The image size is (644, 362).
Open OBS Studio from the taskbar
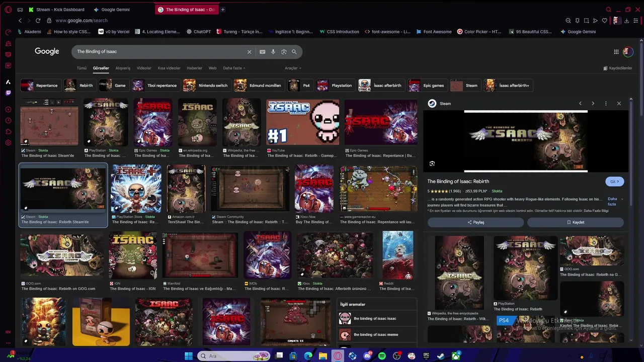[397, 356]
